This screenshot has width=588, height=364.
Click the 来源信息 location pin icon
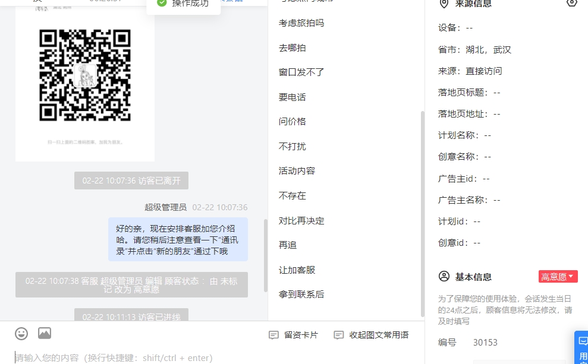coord(444,4)
